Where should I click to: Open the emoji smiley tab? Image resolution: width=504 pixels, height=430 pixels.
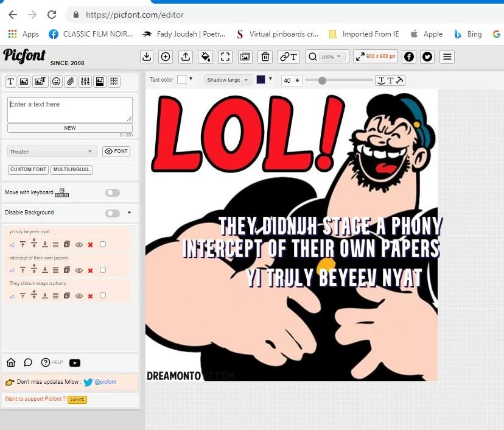(56, 82)
